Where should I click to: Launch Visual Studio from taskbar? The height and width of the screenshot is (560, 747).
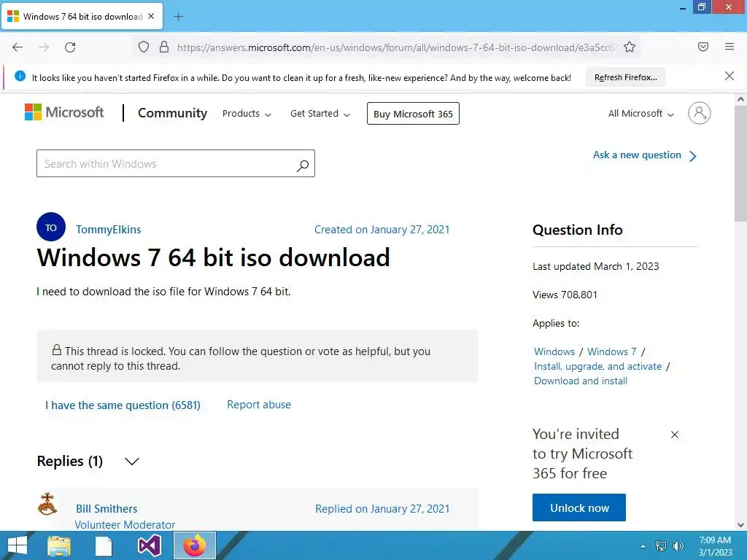(x=149, y=545)
